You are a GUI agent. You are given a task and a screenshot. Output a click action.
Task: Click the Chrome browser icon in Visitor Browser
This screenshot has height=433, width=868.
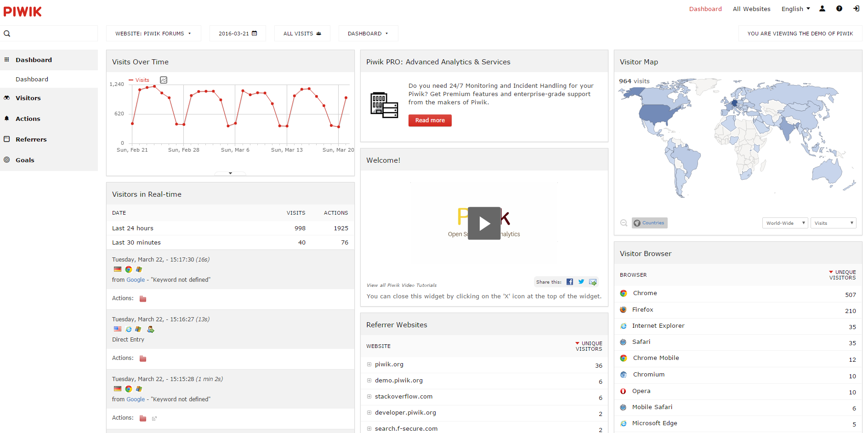pos(624,293)
